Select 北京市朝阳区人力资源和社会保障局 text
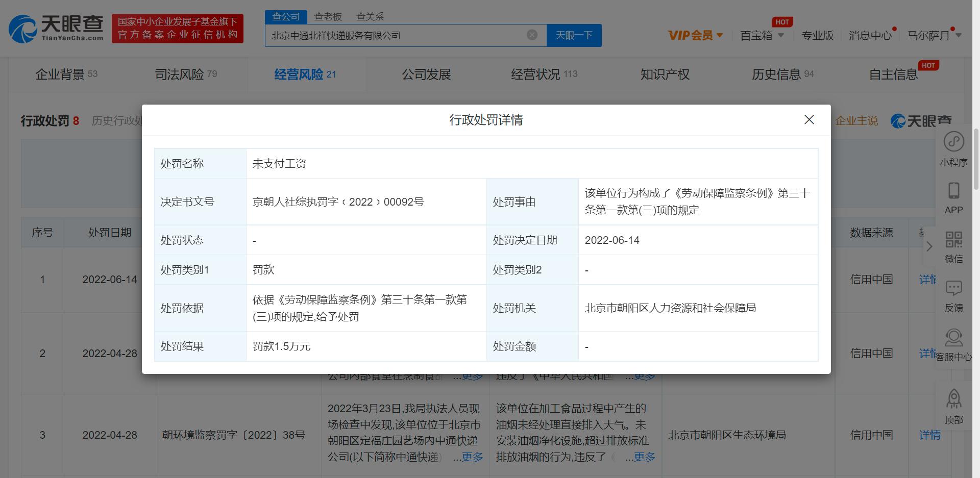This screenshot has height=478, width=980. point(670,308)
